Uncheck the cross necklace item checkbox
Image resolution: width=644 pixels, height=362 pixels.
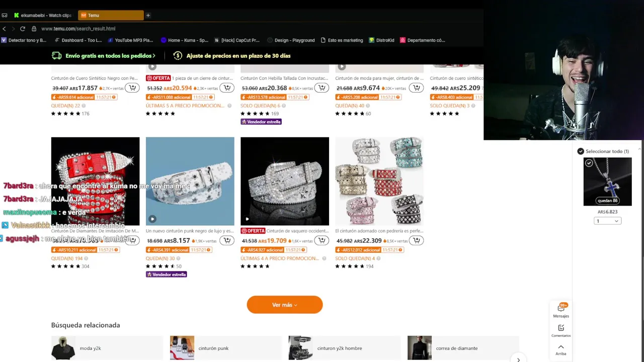[589, 163]
